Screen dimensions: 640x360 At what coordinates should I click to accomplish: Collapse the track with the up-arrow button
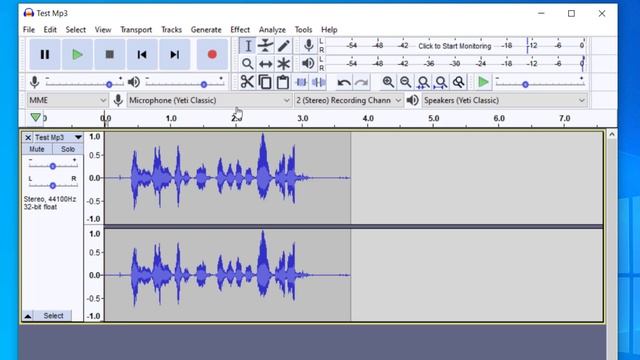coord(28,316)
